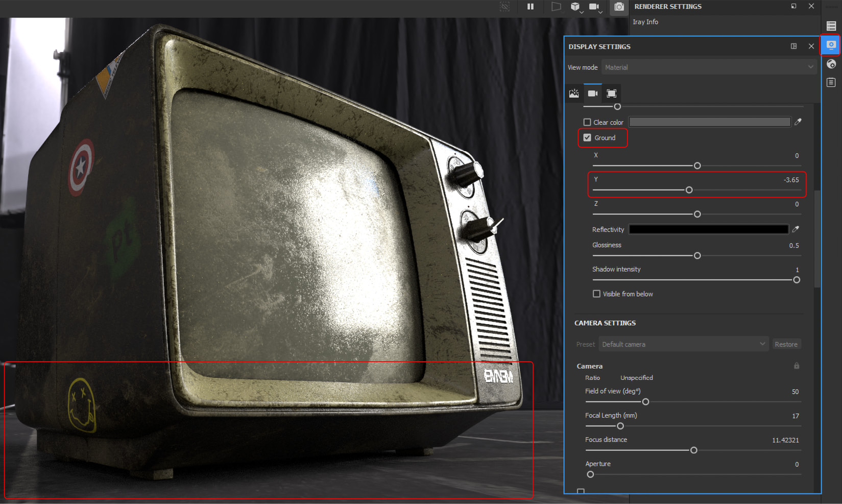Image resolution: width=842 pixels, height=504 pixels.
Task: Edit the Focus distance value 11.42321
Action: [785, 440]
